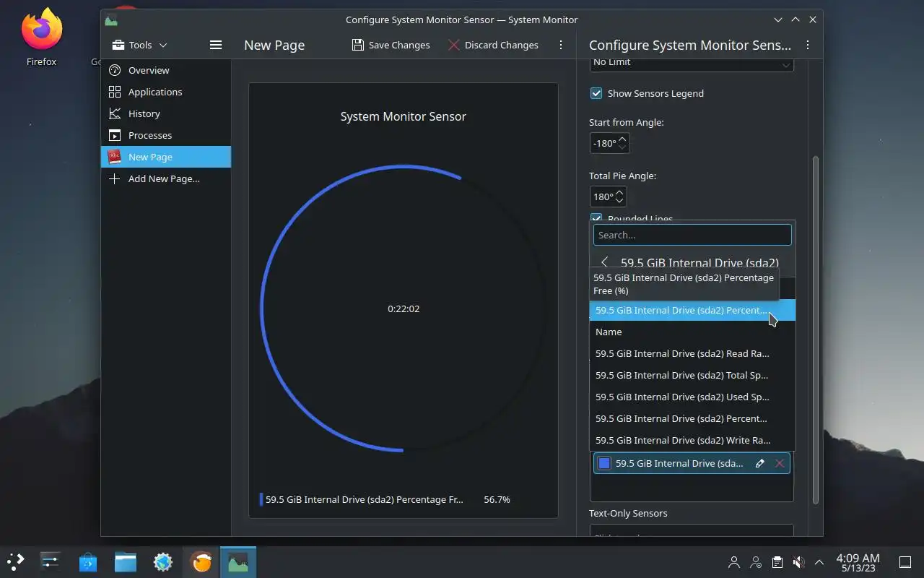Click the Overview page icon
This screenshot has height=578, width=924.
coord(114,70)
